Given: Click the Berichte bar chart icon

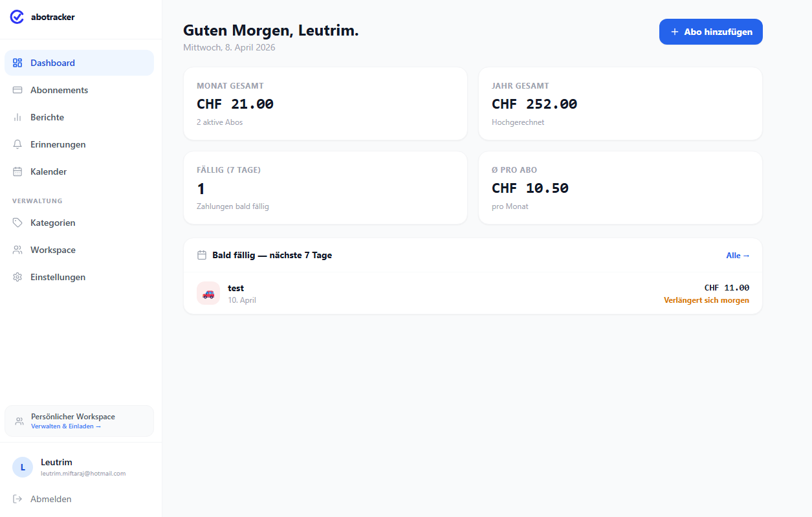Looking at the screenshot, I should tap(17, 117).
